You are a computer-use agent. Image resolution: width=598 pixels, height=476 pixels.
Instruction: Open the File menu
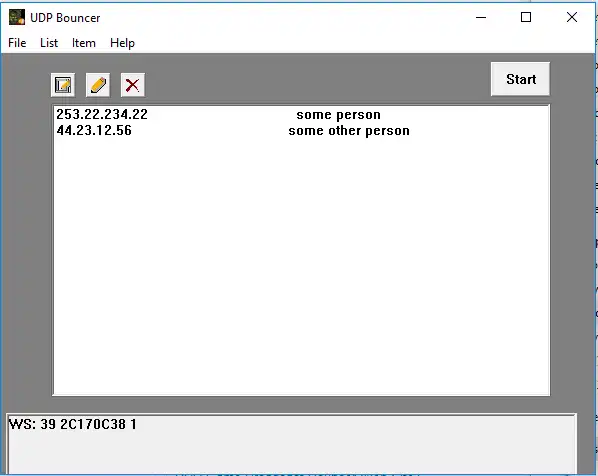click(x=17, y=43)
